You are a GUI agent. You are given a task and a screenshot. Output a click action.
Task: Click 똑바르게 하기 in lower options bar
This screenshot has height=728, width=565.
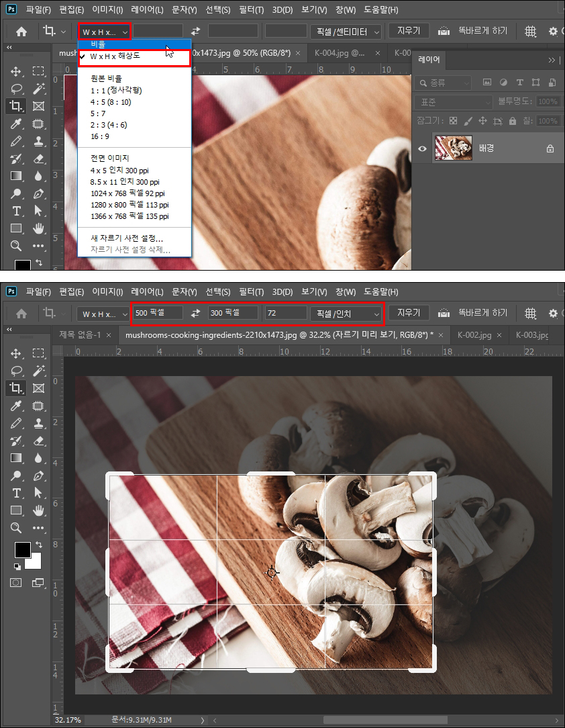pyautogui.click(x=482, y=313)
